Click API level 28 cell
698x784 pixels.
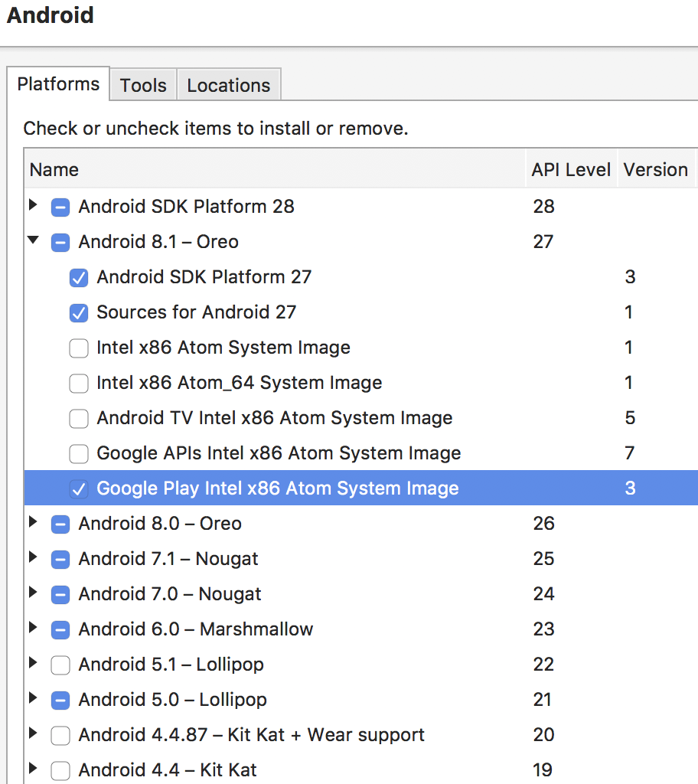[544, 207]
